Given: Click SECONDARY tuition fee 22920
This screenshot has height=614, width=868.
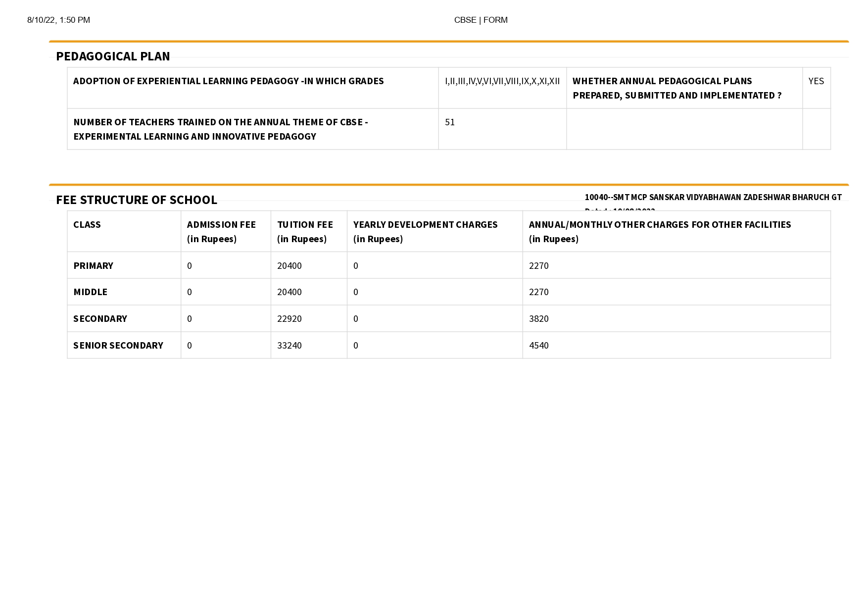Looking at the screenshot, I should tap(289, 319).
